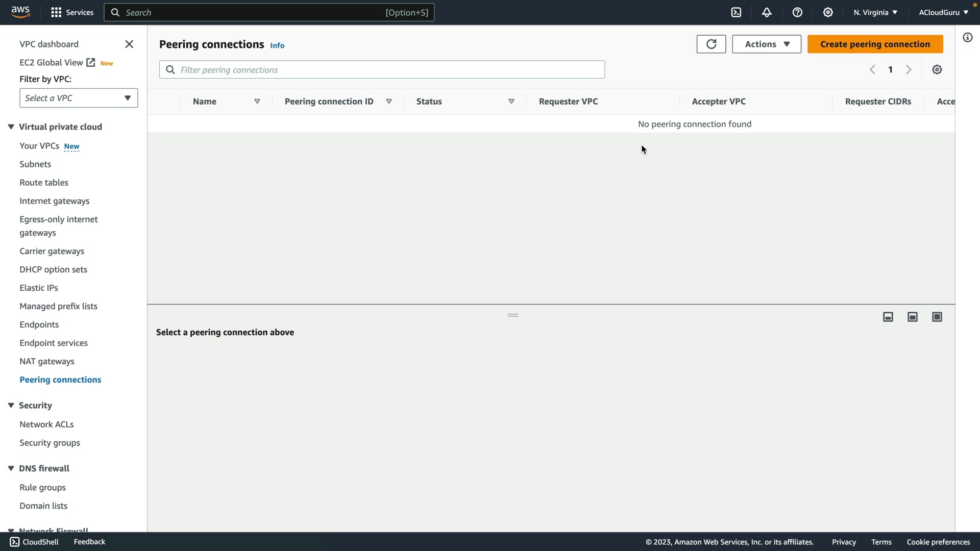The height and width of the screenshot is (551, 980).
Task: Click the Filter peering connections field
Action: coord(382,70)
